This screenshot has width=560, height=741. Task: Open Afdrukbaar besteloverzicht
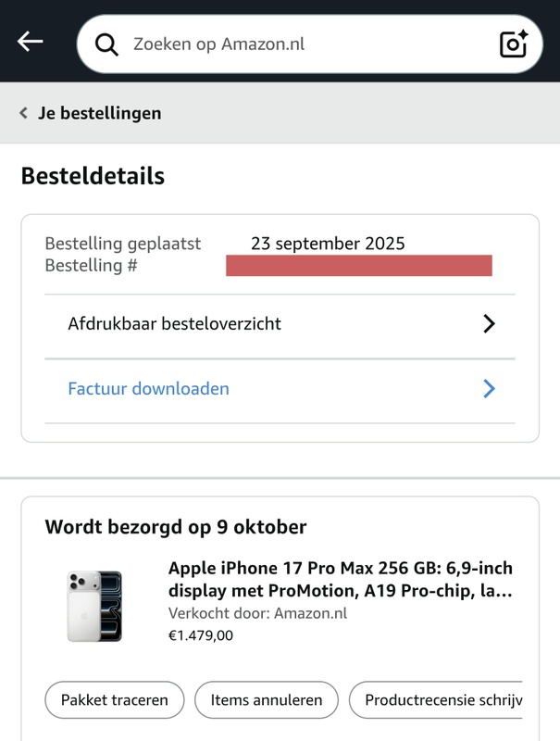pyautogui.click(x=174, y=324)
